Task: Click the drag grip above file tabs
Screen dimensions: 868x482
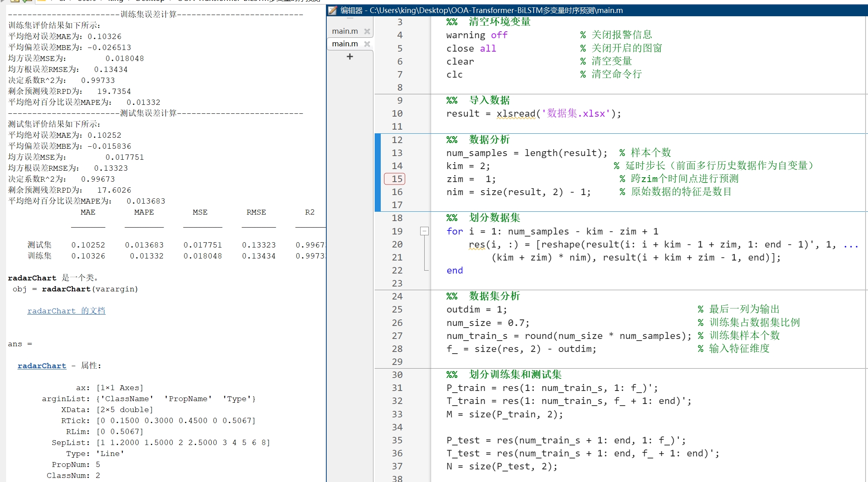Action: point(350,18)
